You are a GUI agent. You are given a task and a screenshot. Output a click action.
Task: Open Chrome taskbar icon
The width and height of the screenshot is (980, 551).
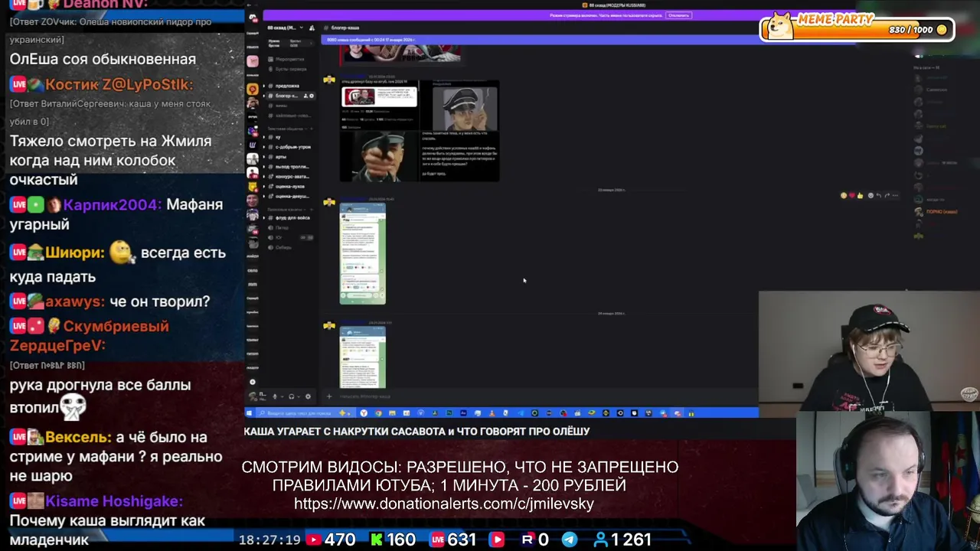(378, 413)
